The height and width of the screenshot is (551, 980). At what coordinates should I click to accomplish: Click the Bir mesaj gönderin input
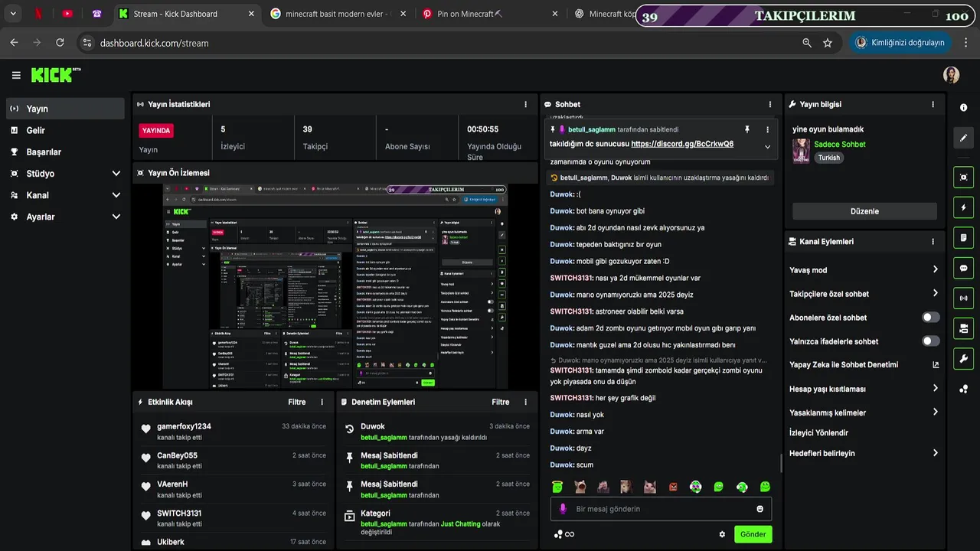661,509
